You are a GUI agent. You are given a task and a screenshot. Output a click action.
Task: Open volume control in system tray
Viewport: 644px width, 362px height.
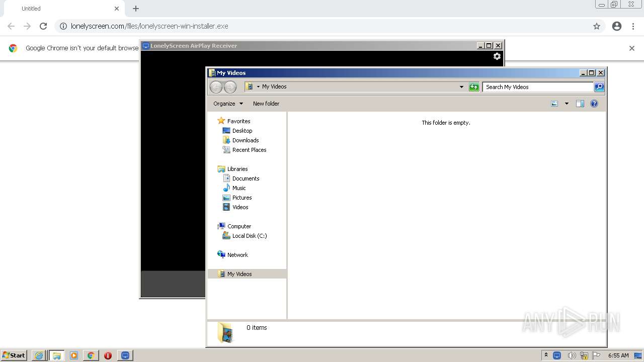(572, 355)
